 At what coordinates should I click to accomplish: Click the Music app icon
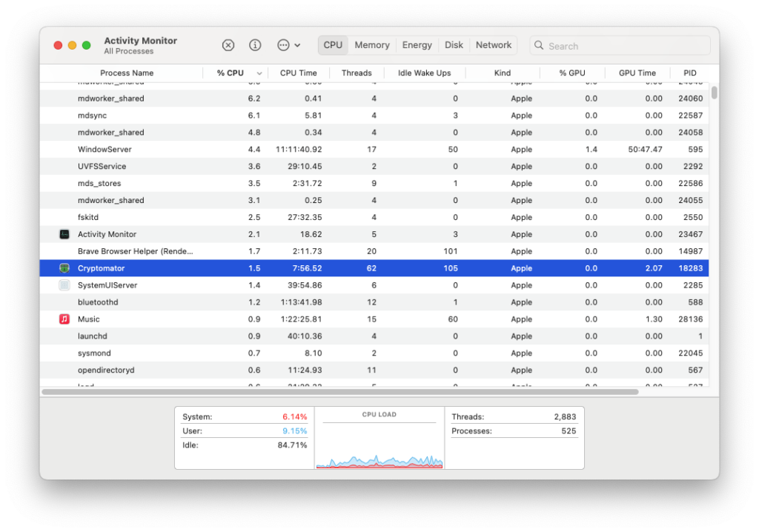tap(64, 319)
